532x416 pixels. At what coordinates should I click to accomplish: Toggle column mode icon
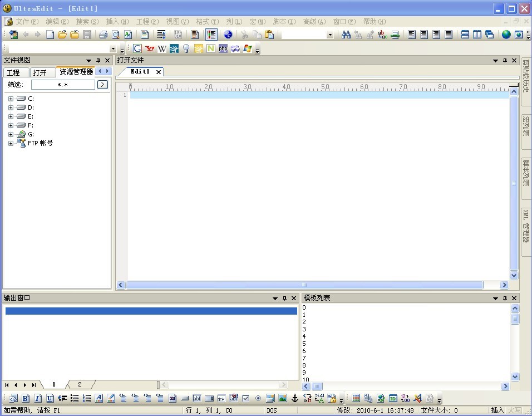195,35
